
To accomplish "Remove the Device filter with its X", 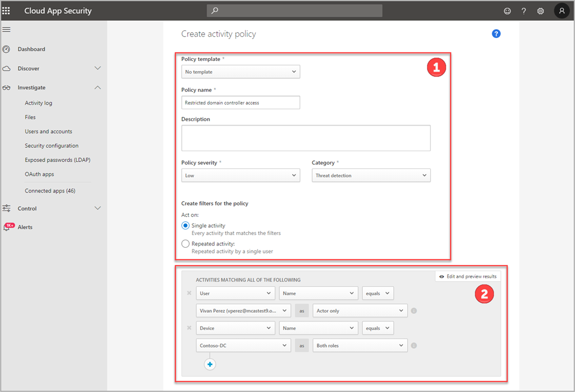I will tap(189, 328).
